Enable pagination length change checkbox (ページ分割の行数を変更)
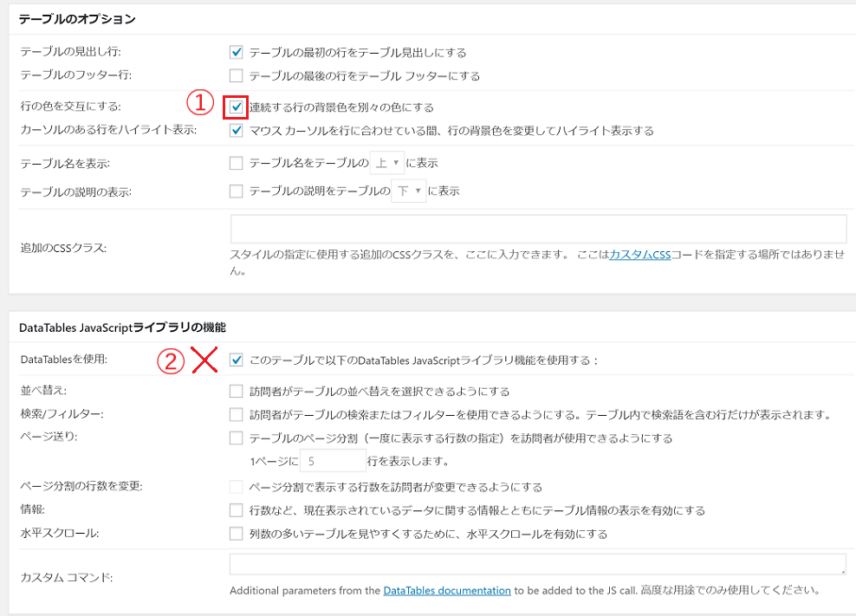 236,487
